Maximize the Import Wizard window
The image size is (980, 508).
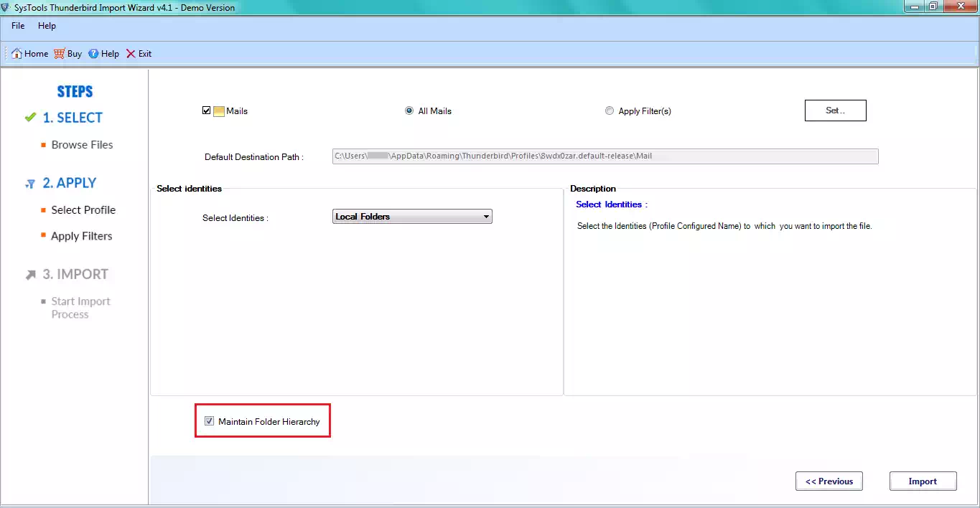tap(933, 6)
